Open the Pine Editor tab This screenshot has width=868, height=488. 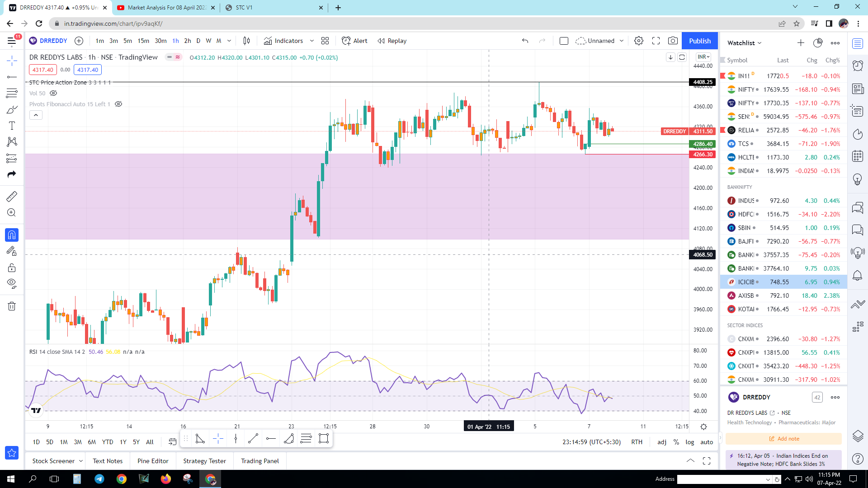point(153,461)
